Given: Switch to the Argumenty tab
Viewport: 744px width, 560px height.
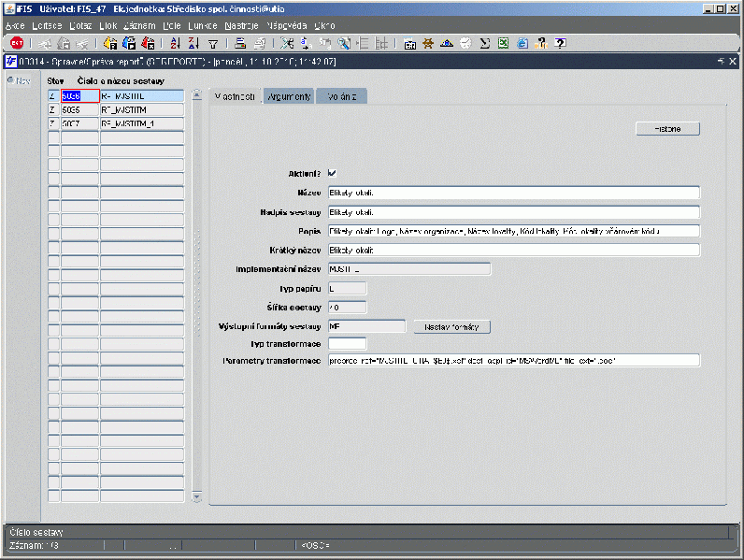Looking at the screenshot, I should point(289,96).
